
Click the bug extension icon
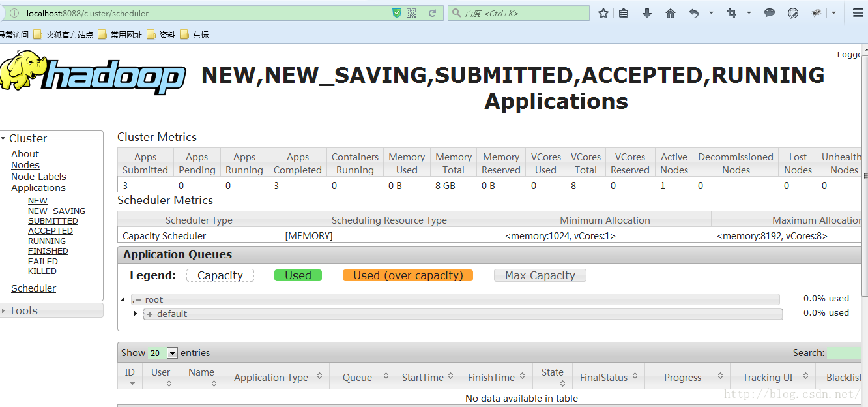pyautogui.click(x=817, y=13)
